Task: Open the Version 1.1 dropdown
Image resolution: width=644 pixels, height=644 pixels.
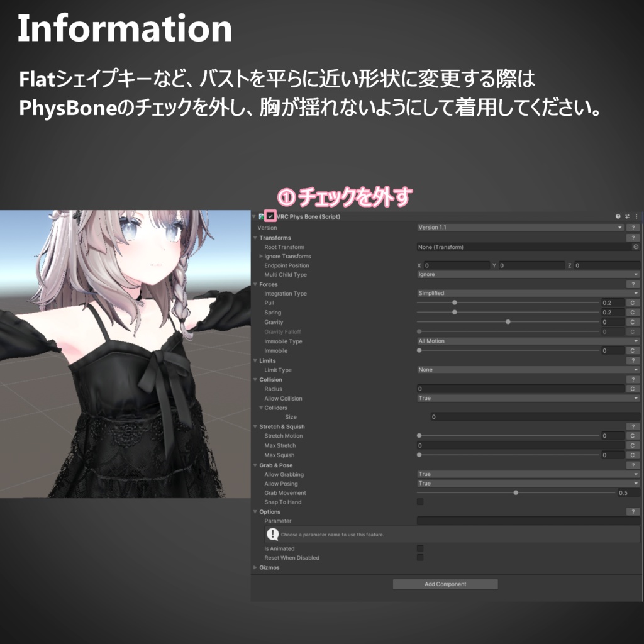Action: [520, 227]
